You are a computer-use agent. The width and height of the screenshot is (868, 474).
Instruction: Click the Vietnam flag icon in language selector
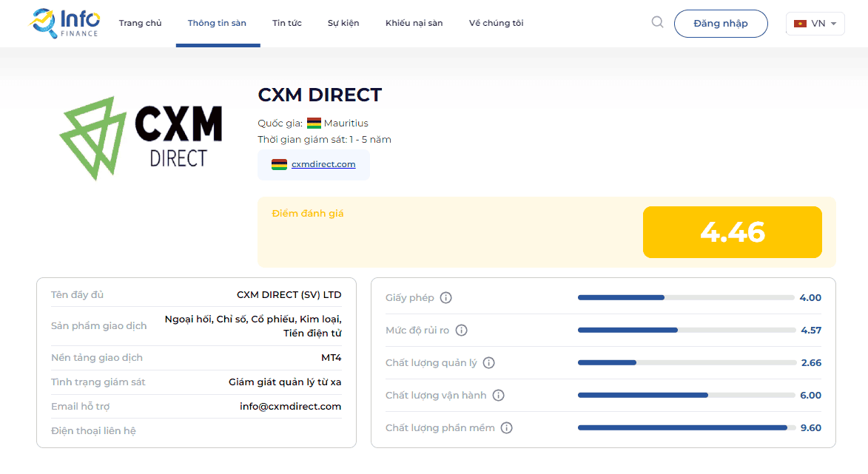800,24
